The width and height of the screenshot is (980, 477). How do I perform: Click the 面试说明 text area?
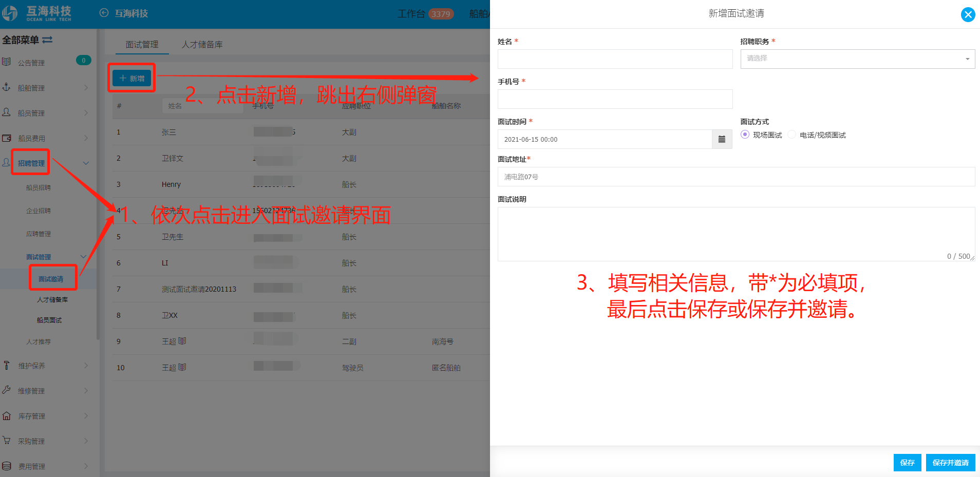click(x=736, y=234)
